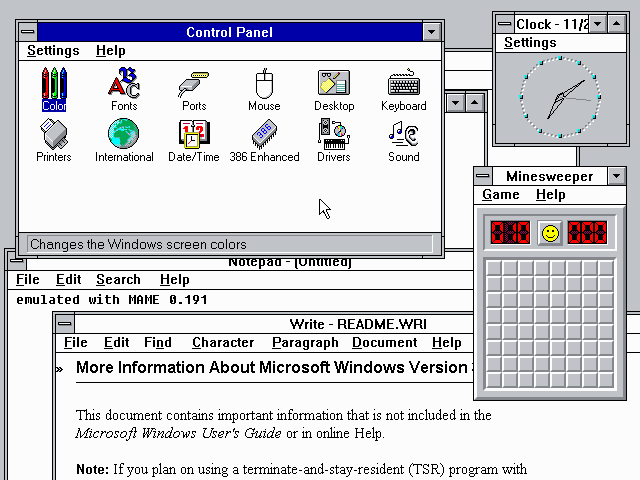Open the Drivers icon

click(334, 140)
